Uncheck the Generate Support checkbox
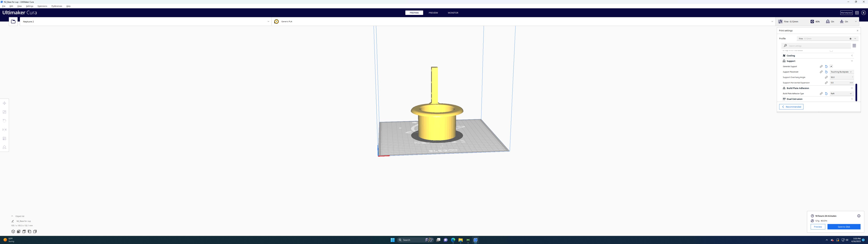868x244 pixels. tap(831, 66)
